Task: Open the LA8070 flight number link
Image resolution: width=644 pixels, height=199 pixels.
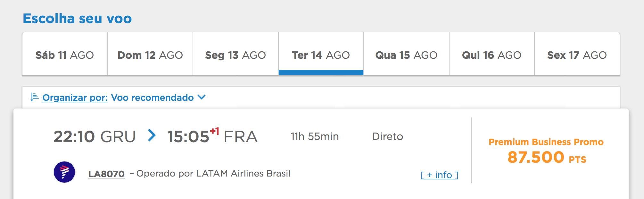Action: click(x=106, y=174)
